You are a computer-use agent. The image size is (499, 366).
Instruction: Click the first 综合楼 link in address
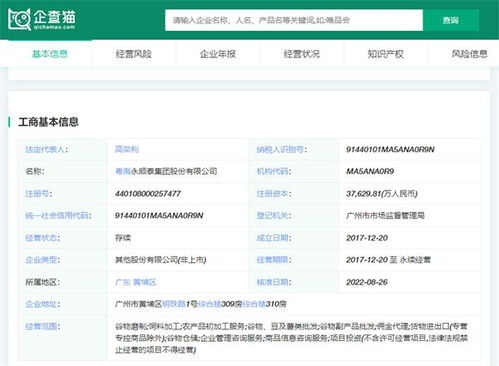click(210, 304)
